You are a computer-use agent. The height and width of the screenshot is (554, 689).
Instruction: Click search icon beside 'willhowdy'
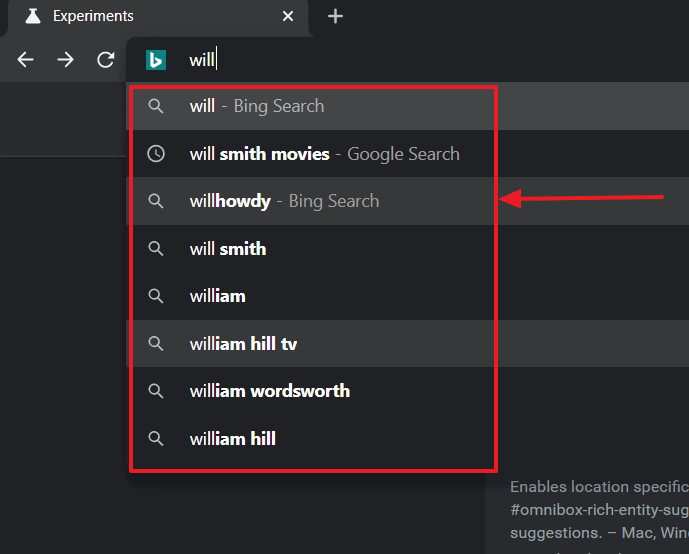point(156,201)
